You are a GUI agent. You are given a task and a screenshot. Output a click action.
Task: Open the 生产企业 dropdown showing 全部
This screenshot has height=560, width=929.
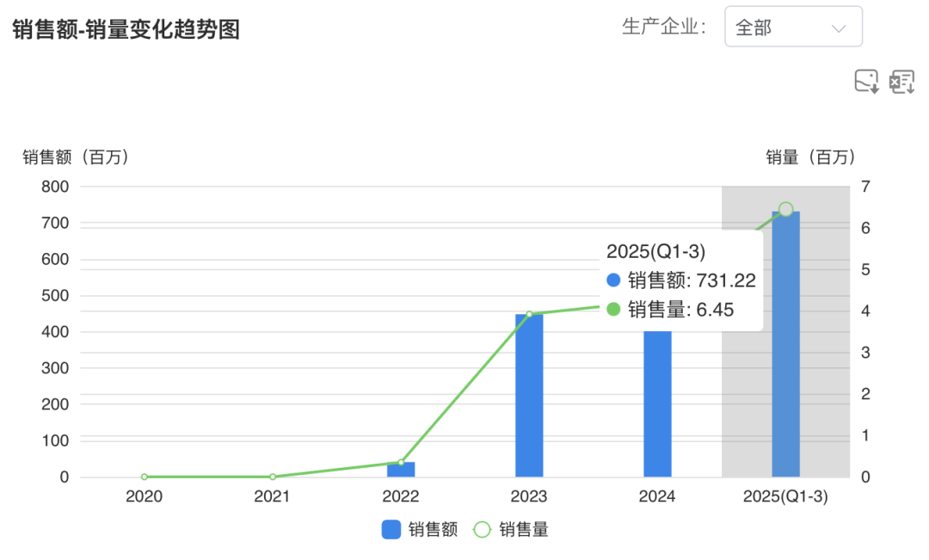coord(793,27)
